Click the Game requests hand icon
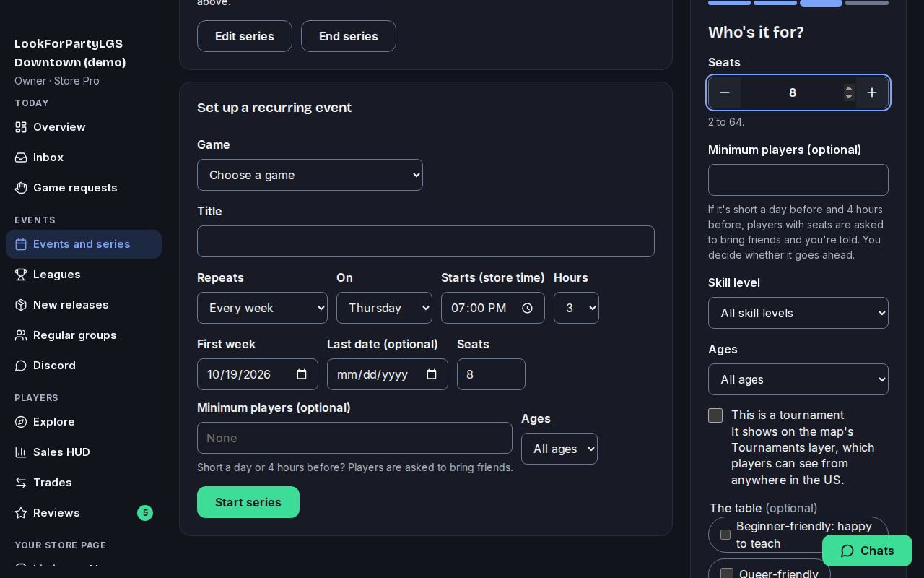 pyautogui.click(x=21, y=188)
